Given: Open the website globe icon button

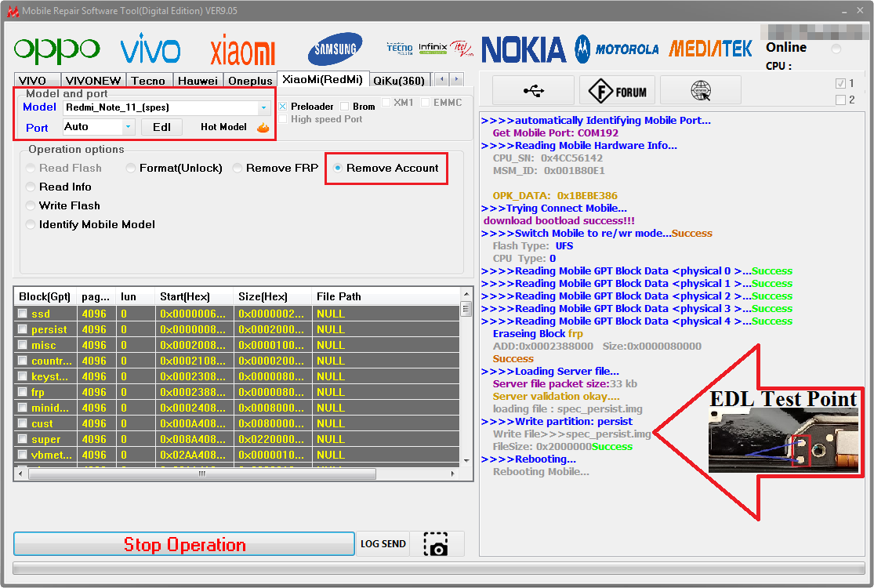Looking at the screenshot, I should tap(701, 90).
